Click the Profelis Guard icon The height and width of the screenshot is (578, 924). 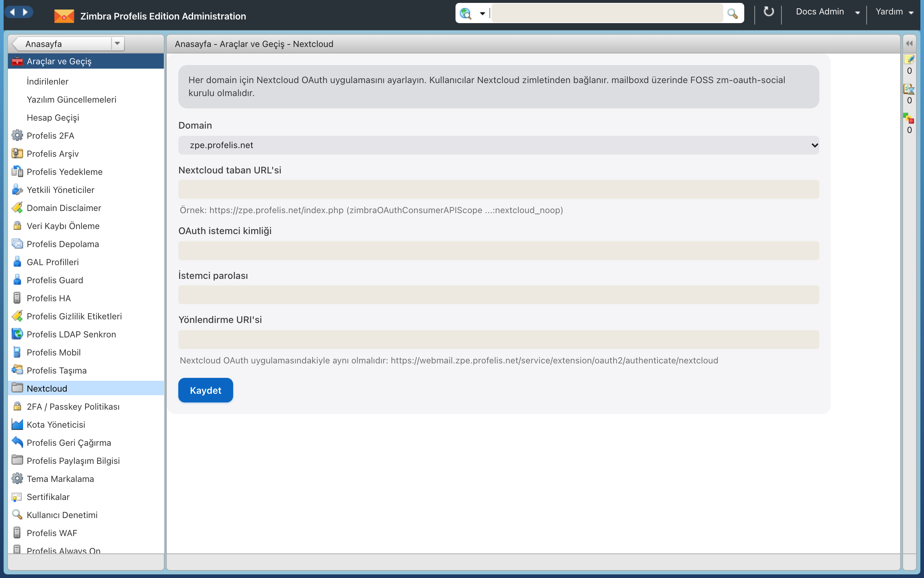pos(17,280)
